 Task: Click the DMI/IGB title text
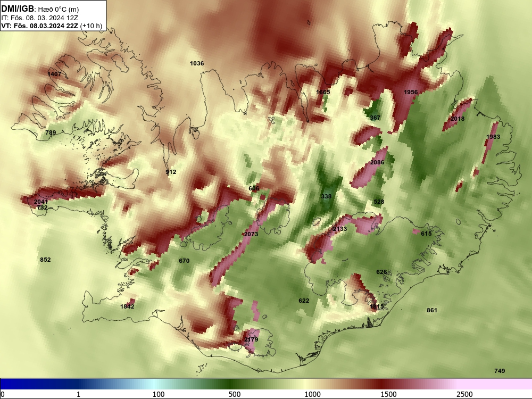pos(18,9)
